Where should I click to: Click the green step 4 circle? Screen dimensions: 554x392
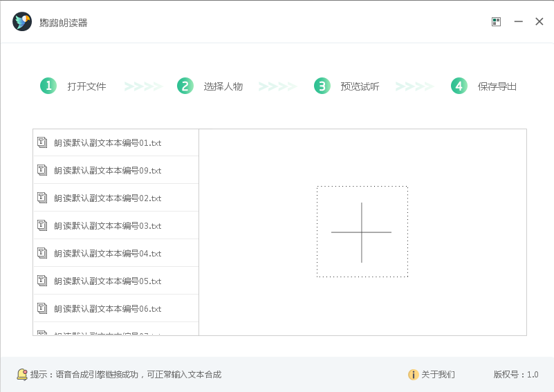pyautogui.click(x=459, y=86)
